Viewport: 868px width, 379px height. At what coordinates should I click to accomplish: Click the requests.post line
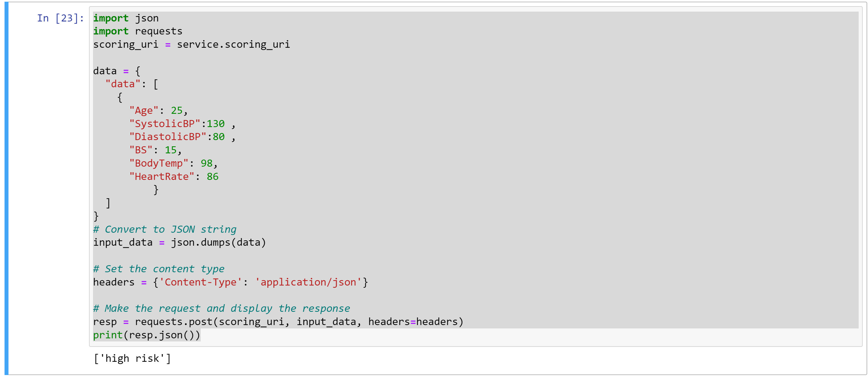[278, 322]
